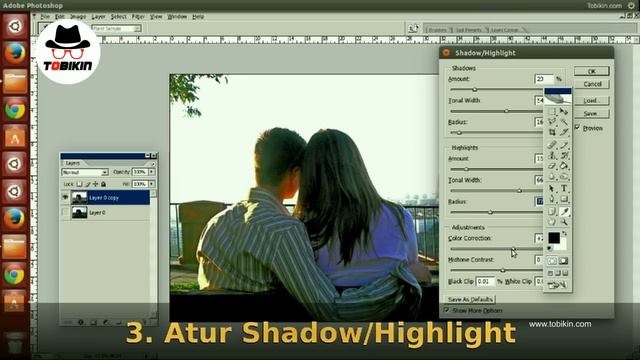Image resolution: width=640 pixels, height=360 pixels.
Task: Open the Window menu
Action: 177,17
